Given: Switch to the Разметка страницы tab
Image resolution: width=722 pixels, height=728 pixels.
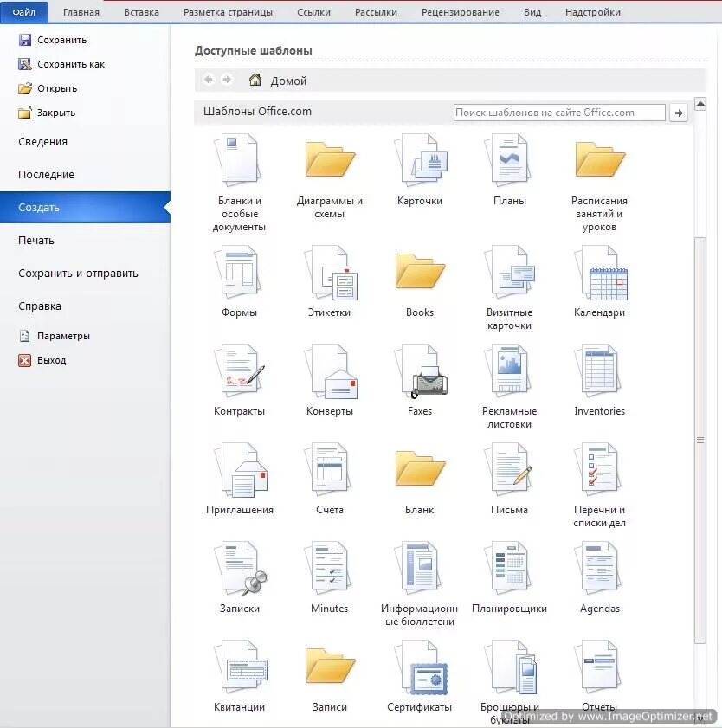Looking at the screenshot, I should 228,12.
